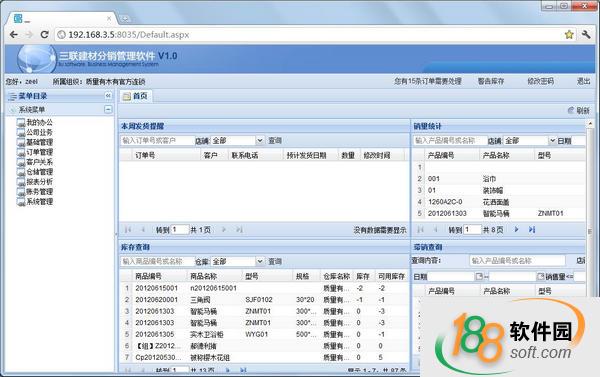Click the page number field in 销量统计 pager
The image size is (600, 377).
pos(473,230)
